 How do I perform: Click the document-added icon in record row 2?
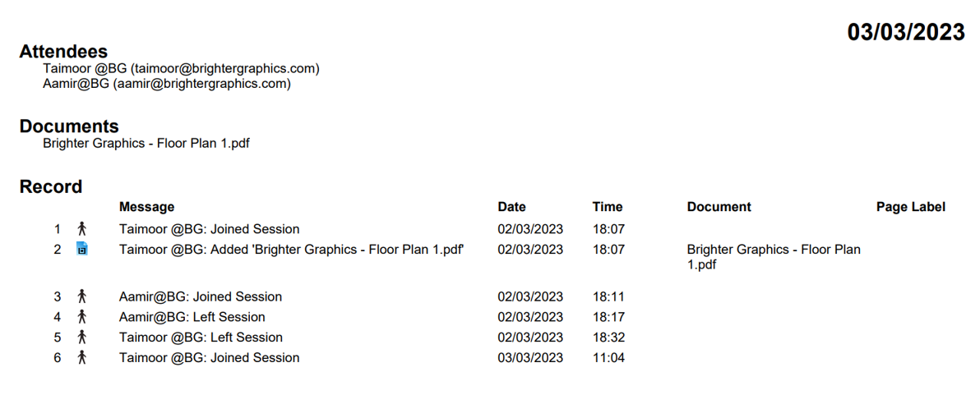coord(81,249)
